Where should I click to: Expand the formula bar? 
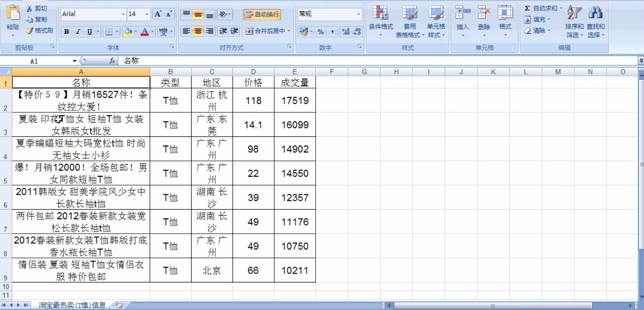(641, 61)
